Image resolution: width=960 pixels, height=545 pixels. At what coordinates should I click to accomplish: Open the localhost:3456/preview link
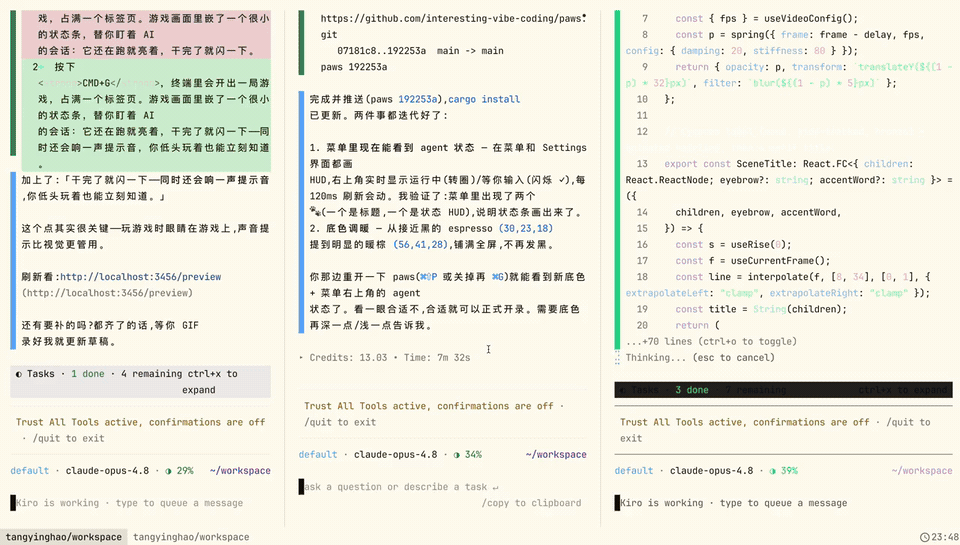coord(140,277)
